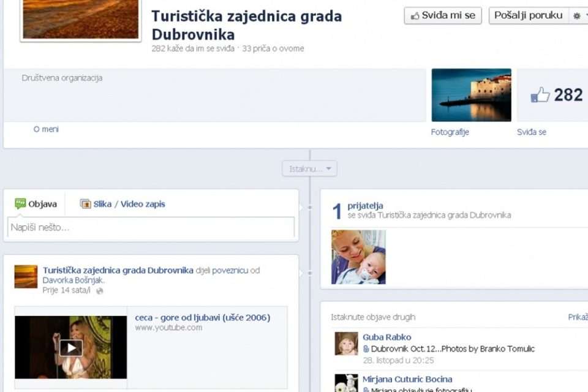The height and width of the screenshot is (392, 588).
Task: Click the globe privacy icon on the post
Action: (x=99, y=291)
